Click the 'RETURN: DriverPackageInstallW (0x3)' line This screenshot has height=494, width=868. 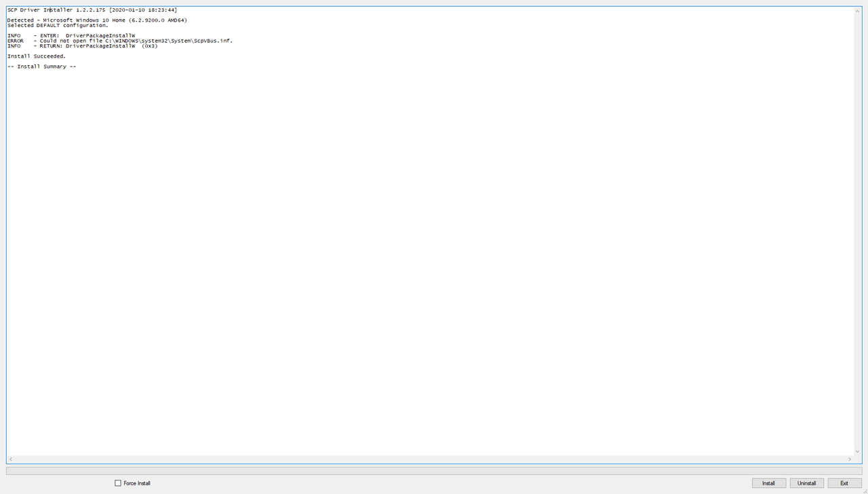pos(83,46)
